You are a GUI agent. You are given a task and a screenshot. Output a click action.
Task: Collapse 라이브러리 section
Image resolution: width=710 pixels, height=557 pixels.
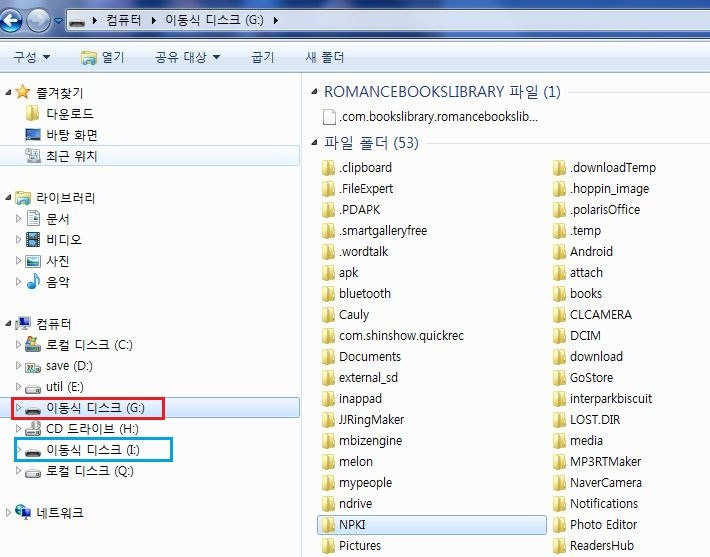tap(9, 197)
